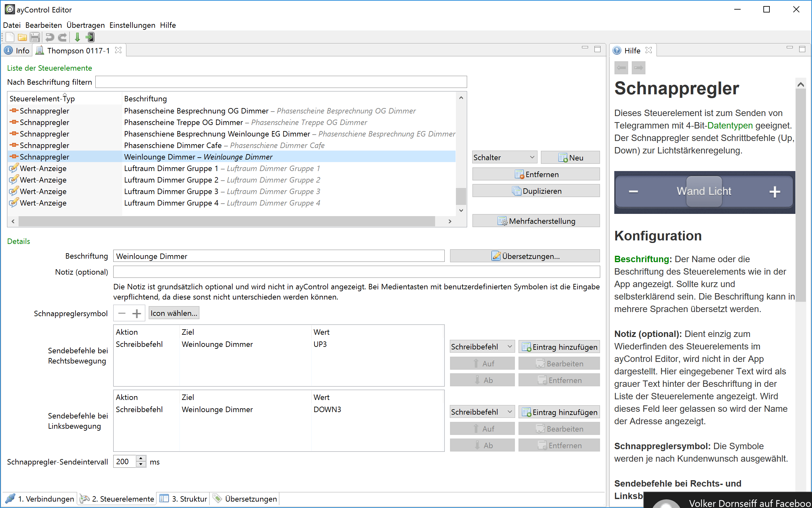Sort by Steuerelement-Typ column header
The image size is (812, 508).
(65, 98)
